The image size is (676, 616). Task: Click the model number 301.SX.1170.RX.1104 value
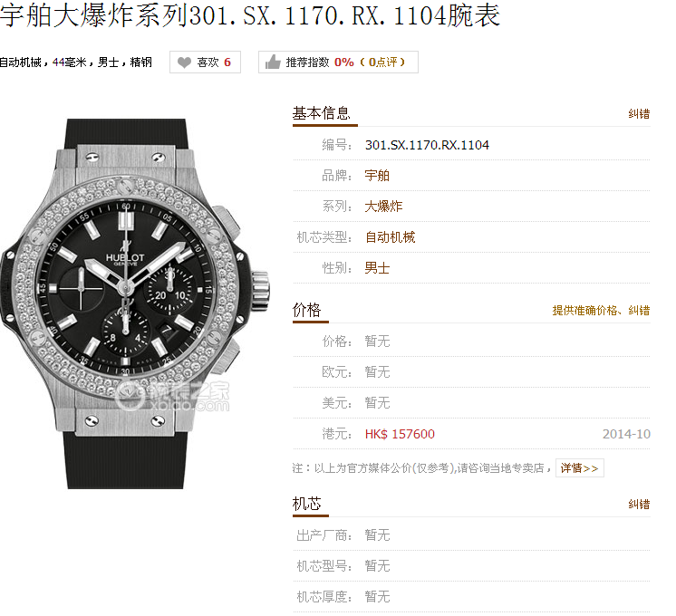[x=427, y=145]
